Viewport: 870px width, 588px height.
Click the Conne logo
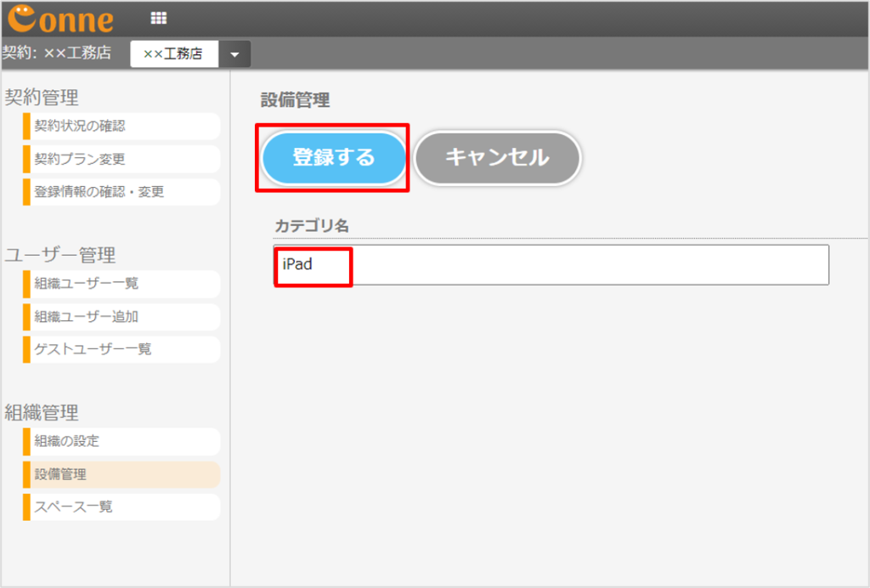(x=60, y=19)
